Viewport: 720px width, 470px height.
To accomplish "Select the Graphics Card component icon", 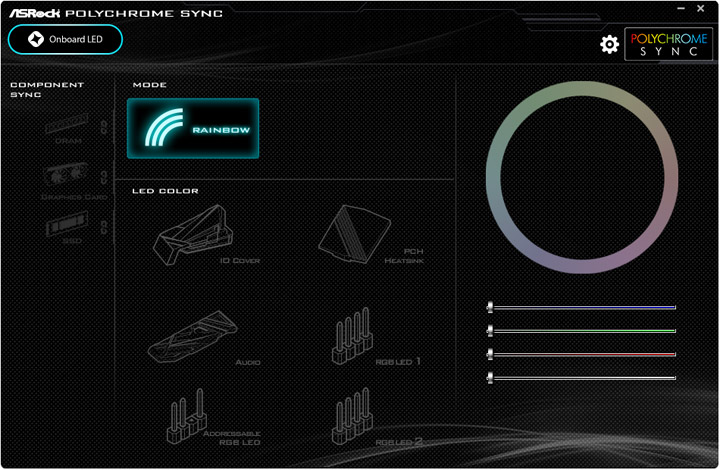I will [66, 175].
